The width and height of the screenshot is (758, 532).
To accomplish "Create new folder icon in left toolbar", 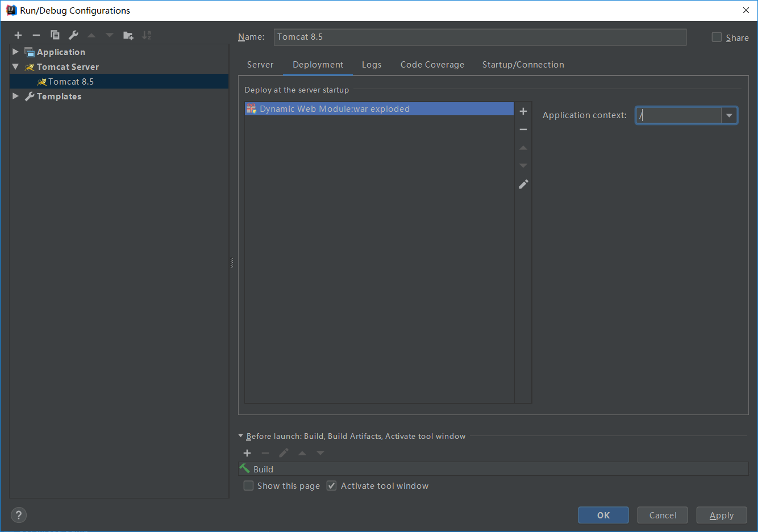I will pyautogui.click(x=128, y=35).
